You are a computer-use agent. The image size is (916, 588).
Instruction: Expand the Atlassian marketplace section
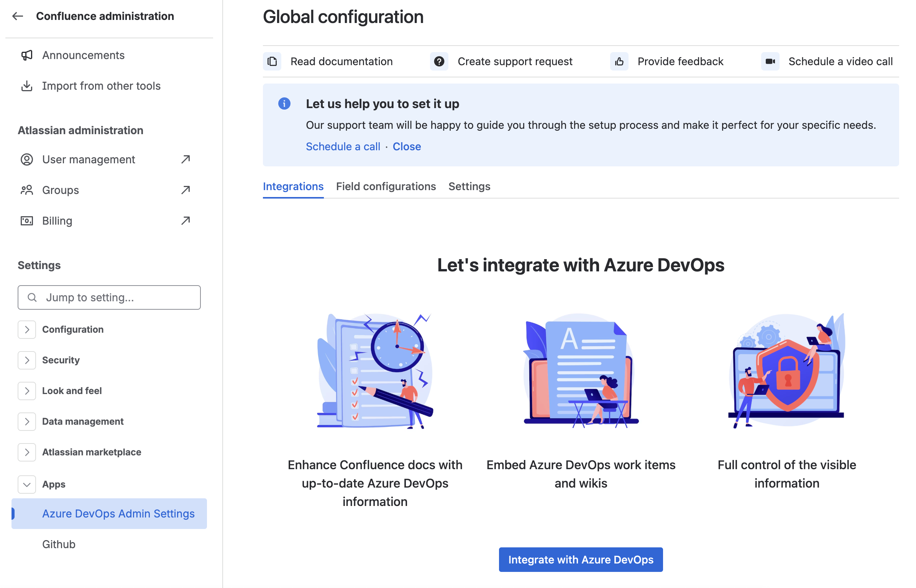coord(27,452)
